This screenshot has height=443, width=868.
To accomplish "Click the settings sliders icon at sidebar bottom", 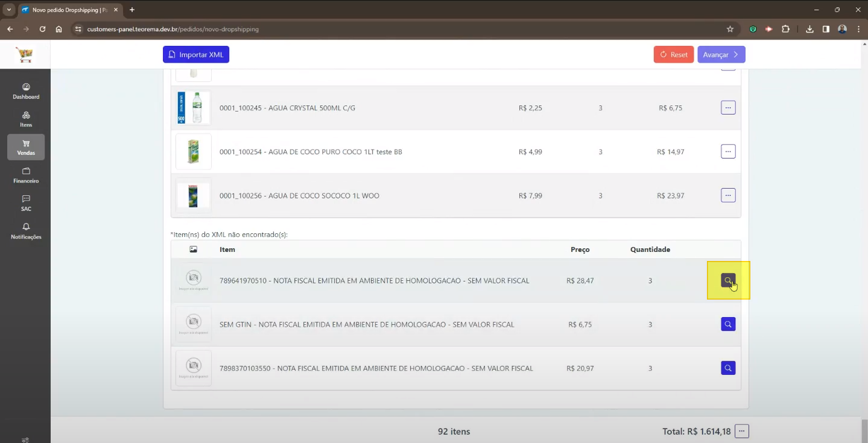I will (x=25, y=439).
